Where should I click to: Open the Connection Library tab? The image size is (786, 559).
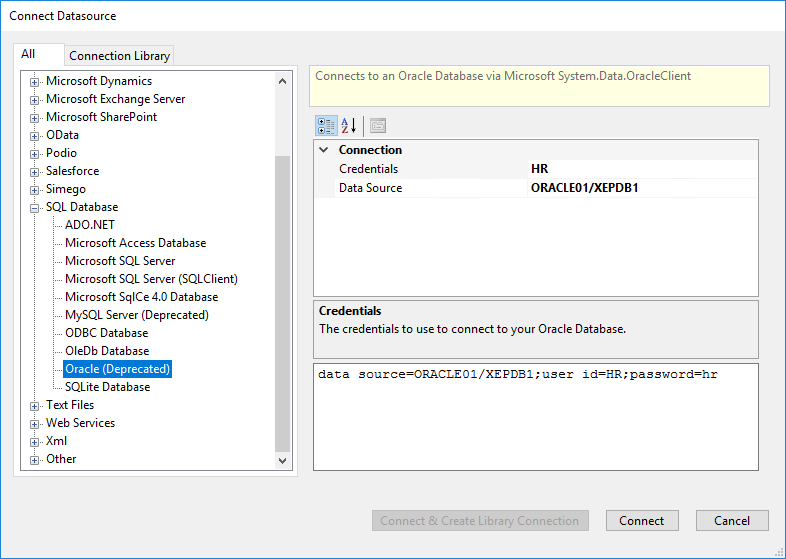coord(119,56)
